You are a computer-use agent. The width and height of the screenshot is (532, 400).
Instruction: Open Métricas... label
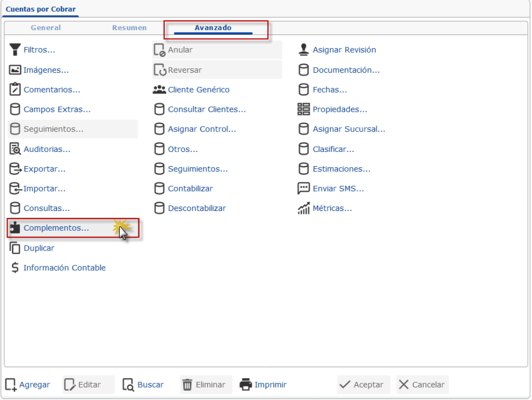(332, 208)
